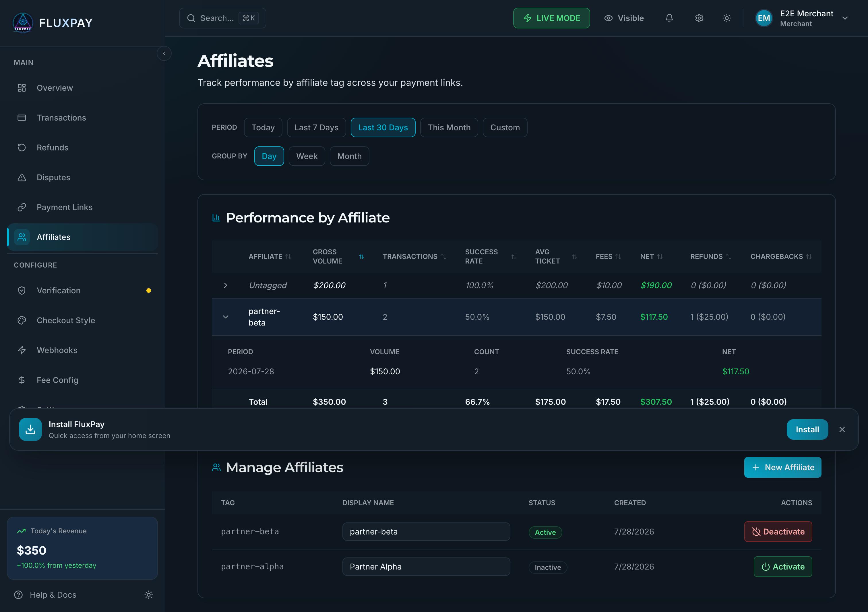Dismiss the Install FluxPay banner
868x612 pixels.
click(x=842, y=429)
